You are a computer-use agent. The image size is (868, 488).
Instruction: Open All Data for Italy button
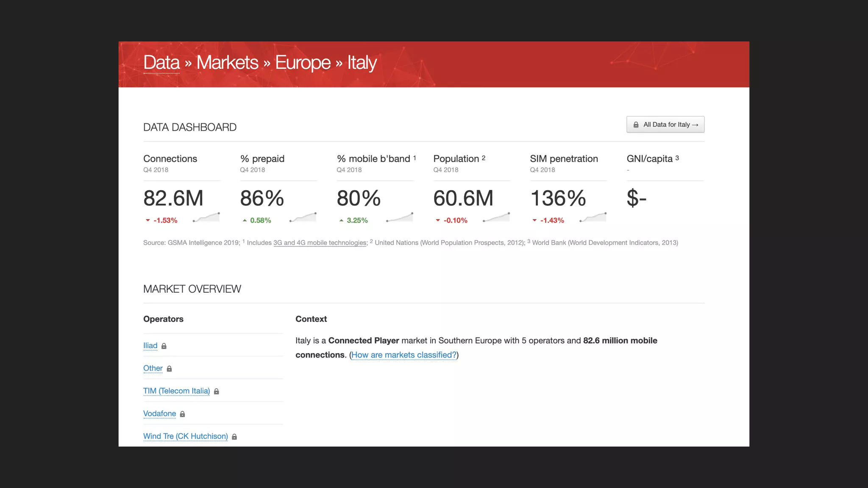point(665,125)
